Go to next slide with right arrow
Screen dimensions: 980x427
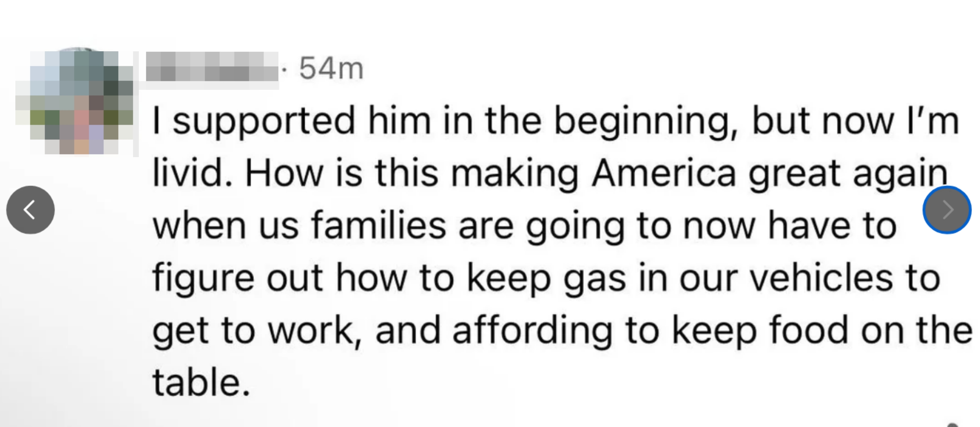[947, 210]
